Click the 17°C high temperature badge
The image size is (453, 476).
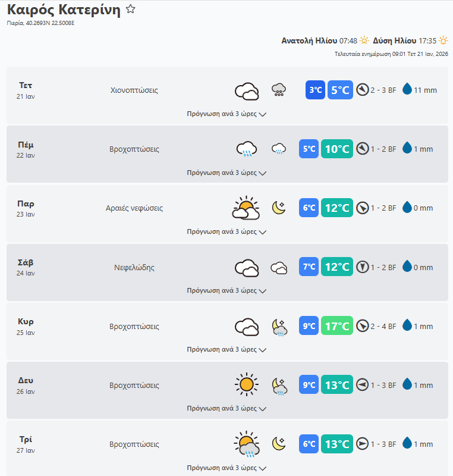click(x=337, y=326)
